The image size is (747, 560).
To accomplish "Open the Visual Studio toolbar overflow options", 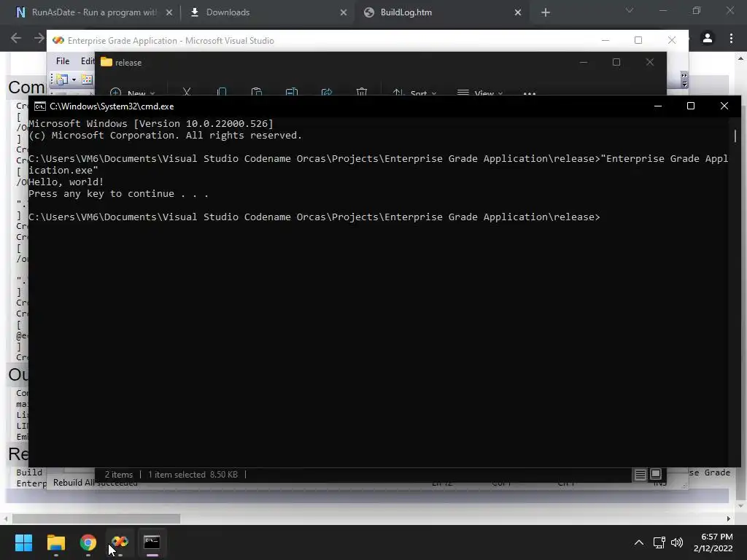I will tap(684, 79).
